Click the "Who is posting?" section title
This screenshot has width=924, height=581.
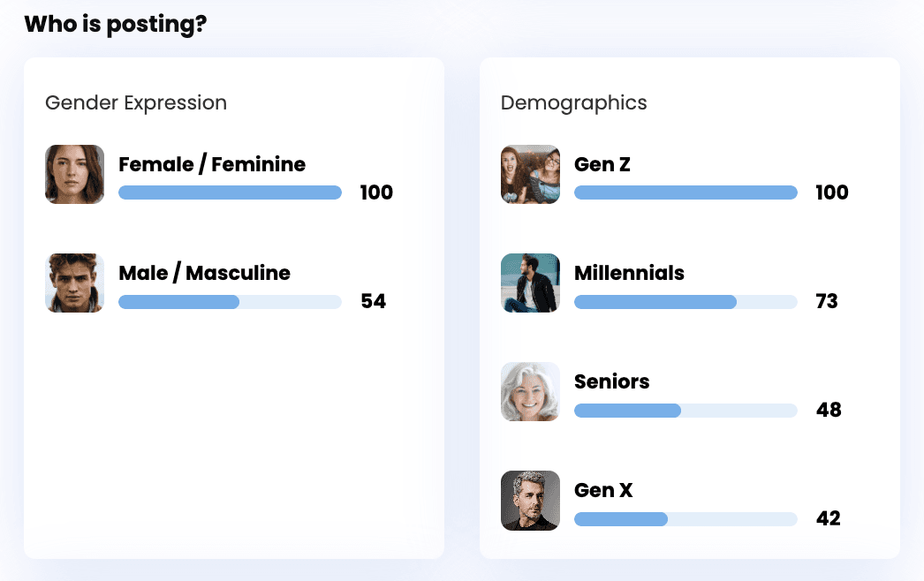point(116,24)
